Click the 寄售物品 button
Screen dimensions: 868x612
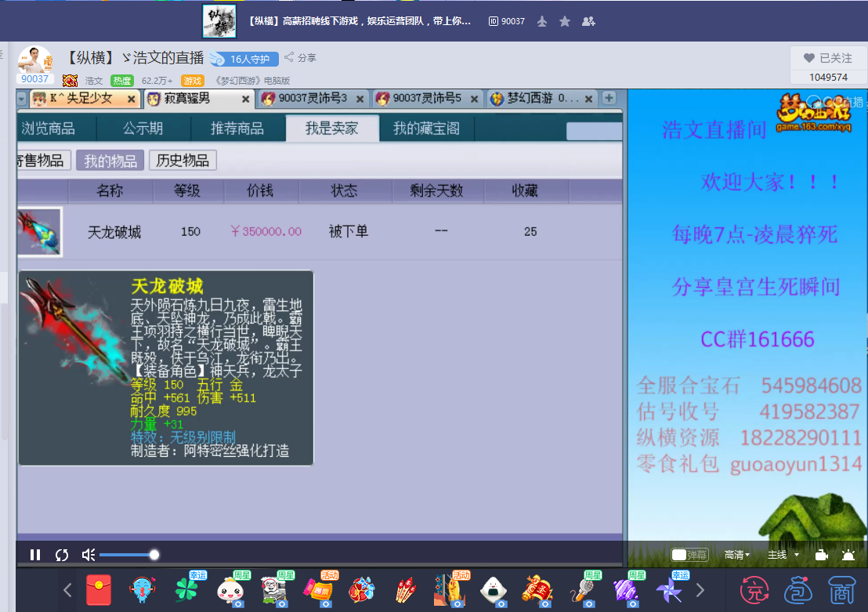click(x=42, y=161)
